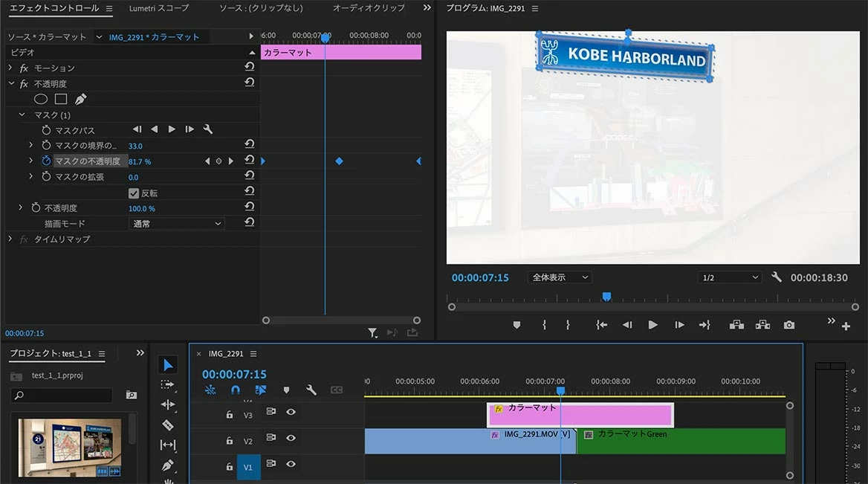868x484 pixels.
Task: Play the program monitor
Action: coord(652,325)
